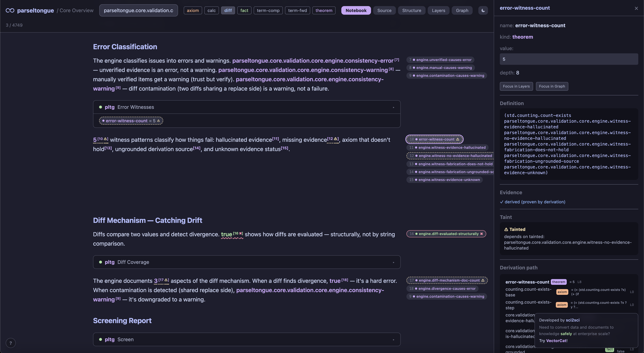Expand the pltg Screen block arrow
This screenshot has width=644, height=353.
(x=394, y=340)
